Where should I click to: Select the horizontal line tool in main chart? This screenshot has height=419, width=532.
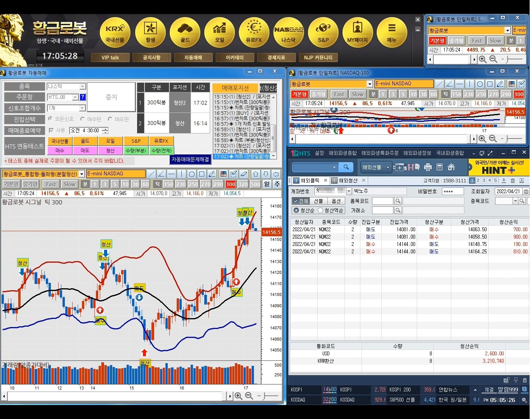click(172, 174)
